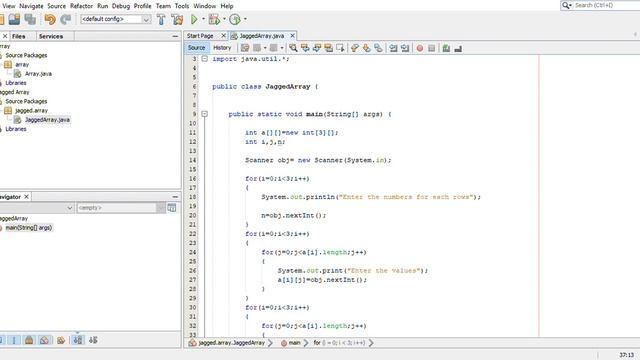Stop macro recording icon
640x360 pixels.
[x=431, y=48]
